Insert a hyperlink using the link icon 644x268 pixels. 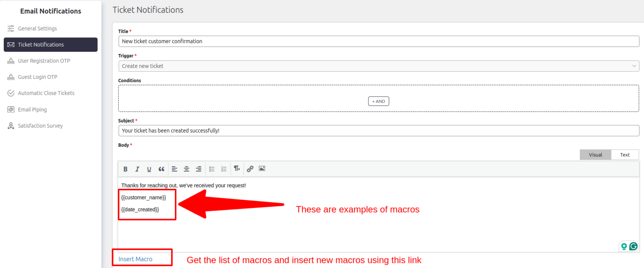[x=250, y=169]
